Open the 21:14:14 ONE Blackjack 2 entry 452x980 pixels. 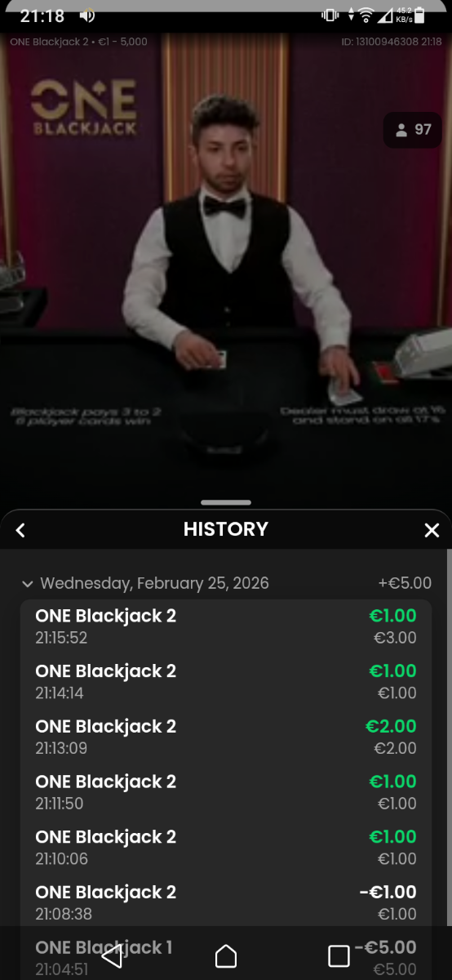coord(226,681)
